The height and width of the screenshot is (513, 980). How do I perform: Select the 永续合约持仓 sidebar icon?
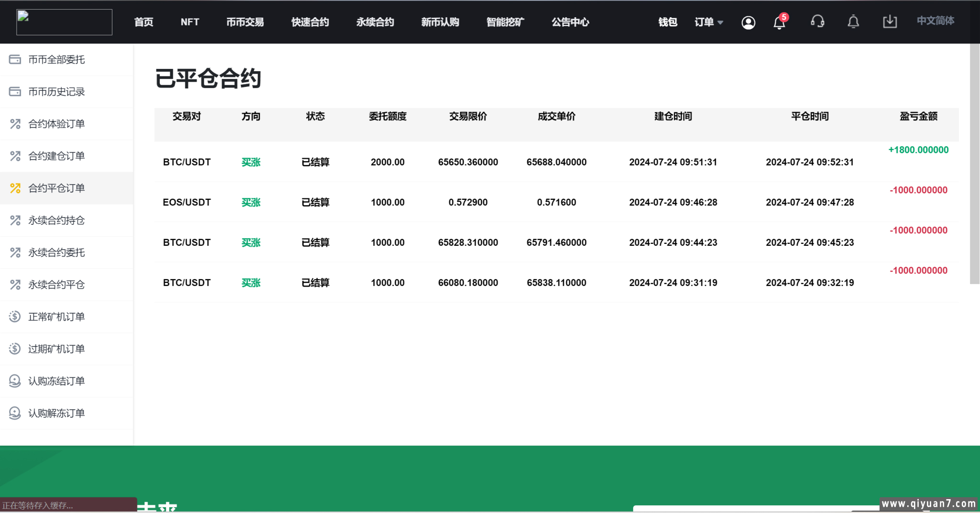click(x=14, y=220)
